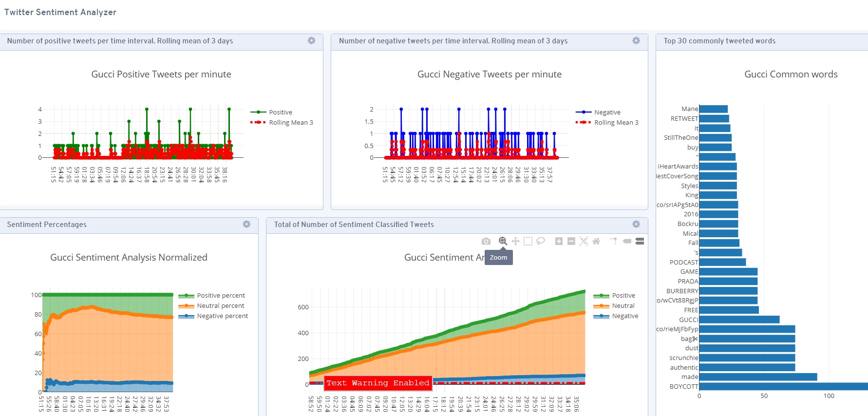
Task: Download plot as PNG with the camera icon
Action: (486, 241)
